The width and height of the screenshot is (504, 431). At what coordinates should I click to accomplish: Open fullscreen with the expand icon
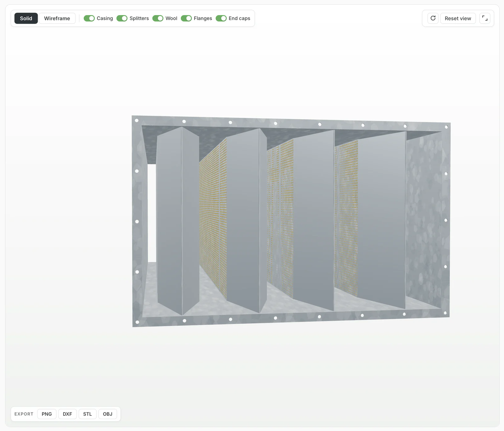[x=485, y=18]
